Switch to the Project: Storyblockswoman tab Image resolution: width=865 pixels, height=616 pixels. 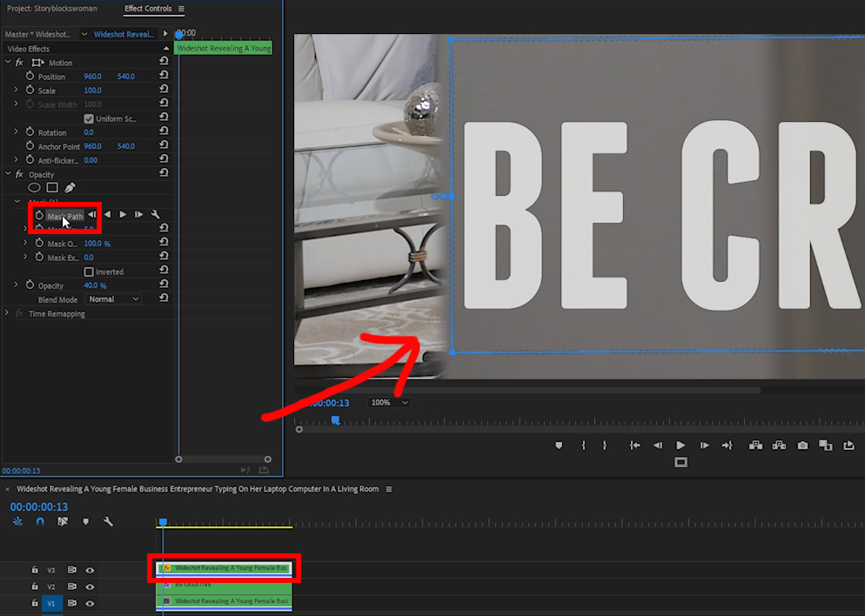pos(52,9)
